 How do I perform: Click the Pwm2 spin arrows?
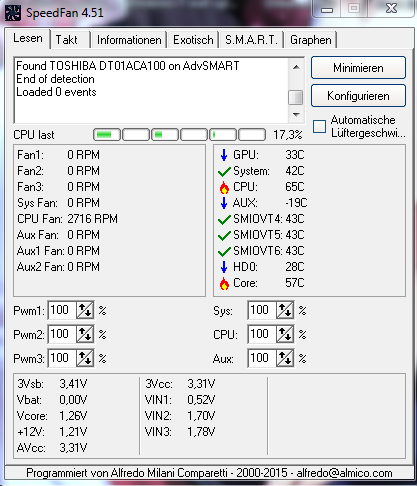[x=85, y=334]
